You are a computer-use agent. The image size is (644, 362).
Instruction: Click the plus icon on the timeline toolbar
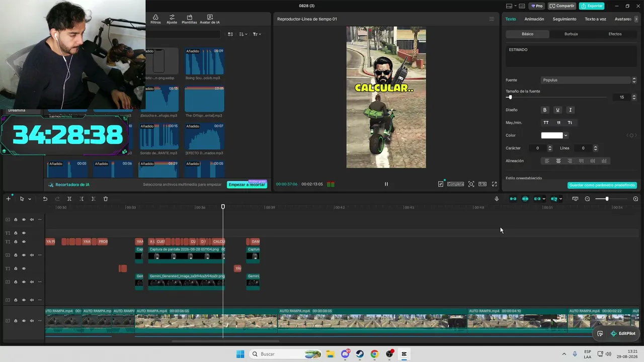[8, 199]
